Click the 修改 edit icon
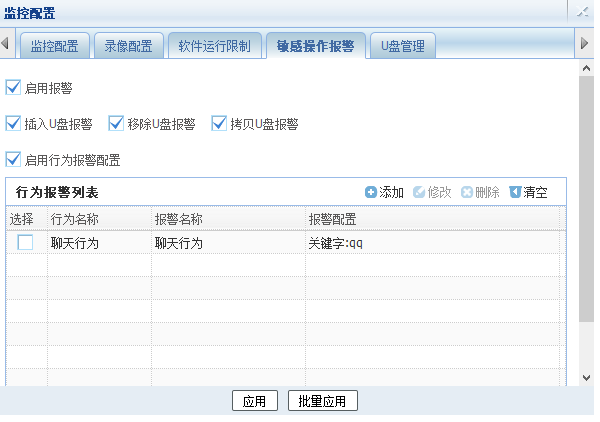 (x=419, y=192)
